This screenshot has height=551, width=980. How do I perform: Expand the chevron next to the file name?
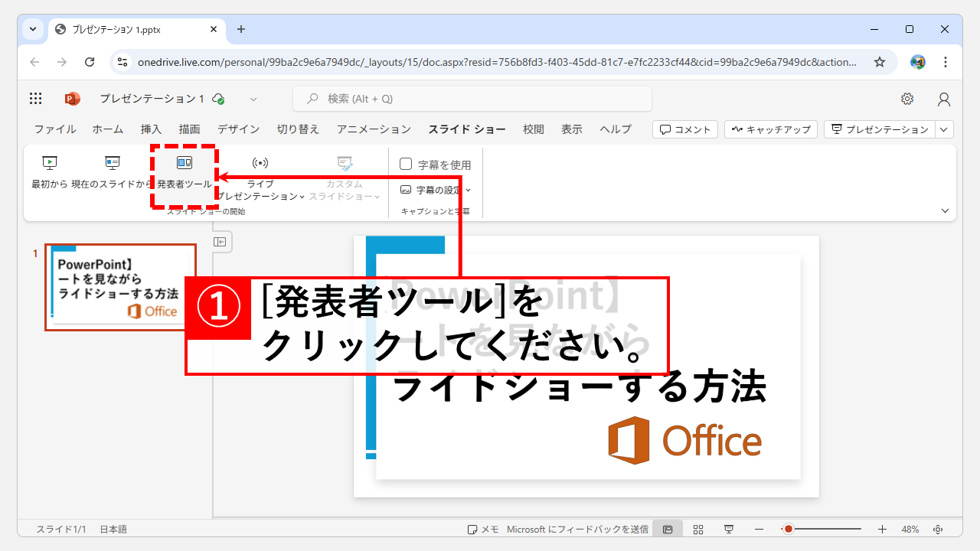pos(253,99)
